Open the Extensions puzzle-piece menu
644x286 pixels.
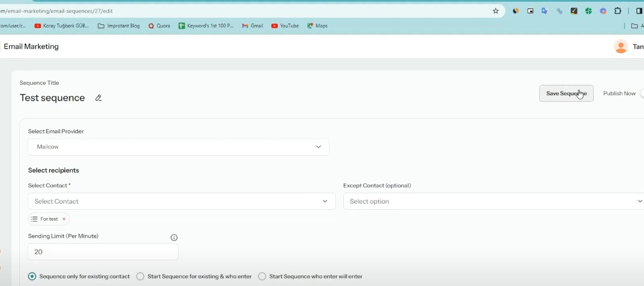click(x=618, y=11)
